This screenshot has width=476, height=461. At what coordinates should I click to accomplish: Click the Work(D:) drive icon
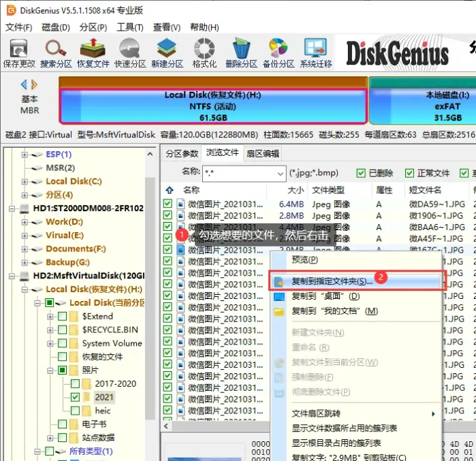click(x=37, y=222)
